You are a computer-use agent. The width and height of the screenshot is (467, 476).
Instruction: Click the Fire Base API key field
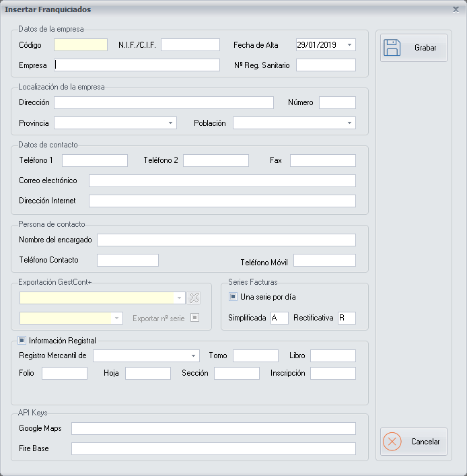[x=213, y=448]
